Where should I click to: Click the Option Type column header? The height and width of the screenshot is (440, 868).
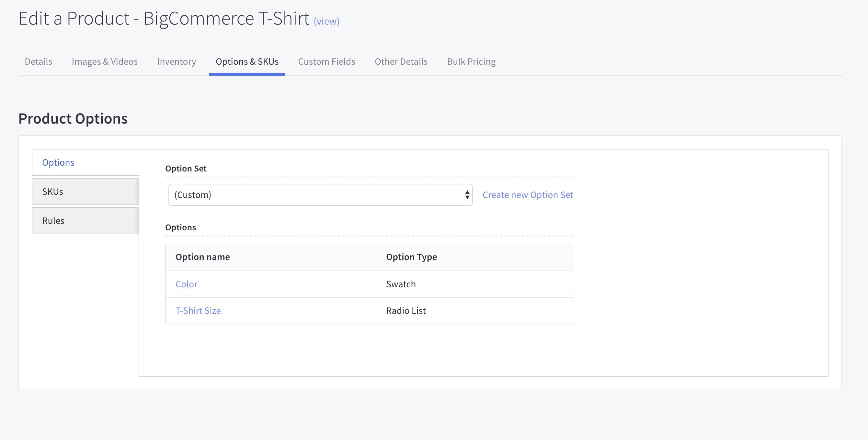[x=411, y=257]
